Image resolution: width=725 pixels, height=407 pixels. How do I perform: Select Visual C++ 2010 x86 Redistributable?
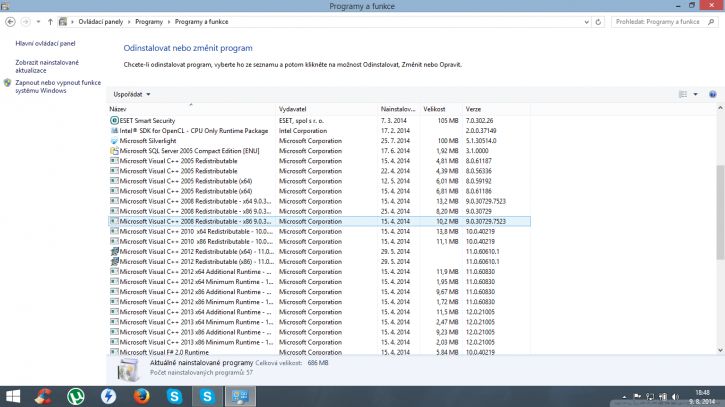319,242
